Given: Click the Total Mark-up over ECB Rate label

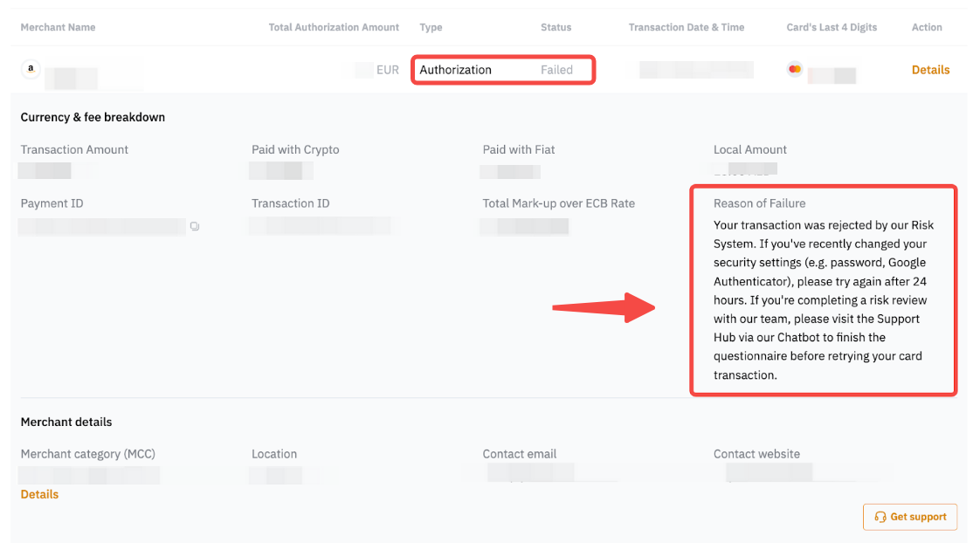Looking at the screenshot, I should (558, 203).
